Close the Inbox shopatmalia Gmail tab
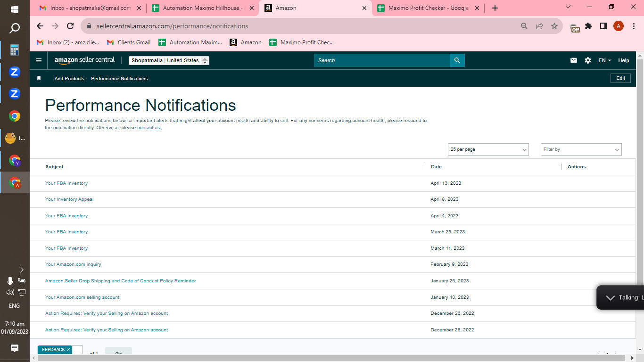The image size is (644, 362). click(x=139, y=8)
